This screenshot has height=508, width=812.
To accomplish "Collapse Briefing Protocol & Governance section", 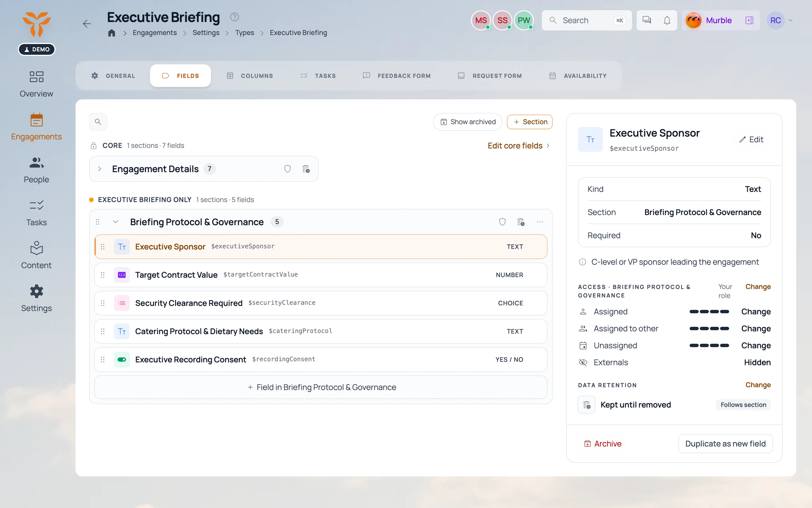I will [x=115, y=222].
